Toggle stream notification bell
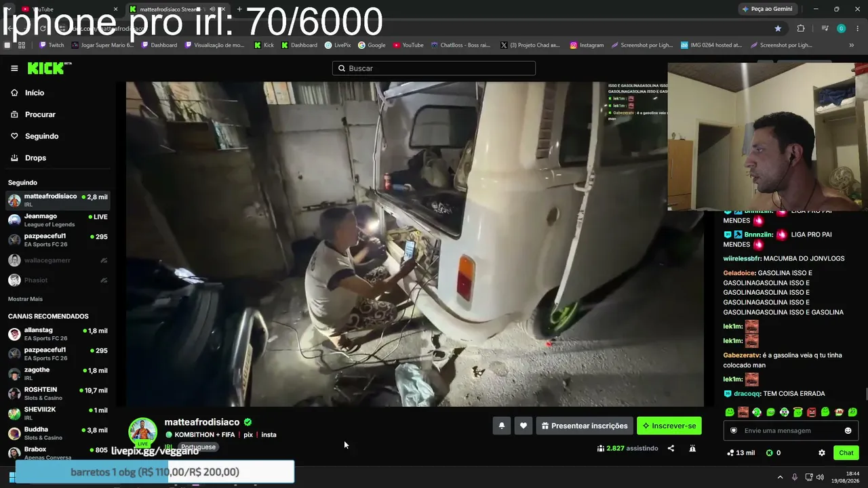The width and height of the screenshot is (868, 488). (x=502, y=426)
